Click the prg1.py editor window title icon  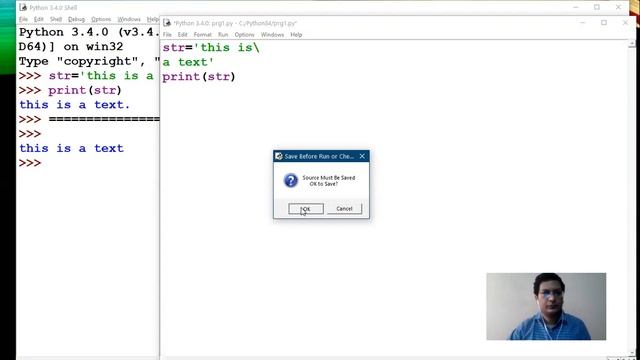(167, 23)
